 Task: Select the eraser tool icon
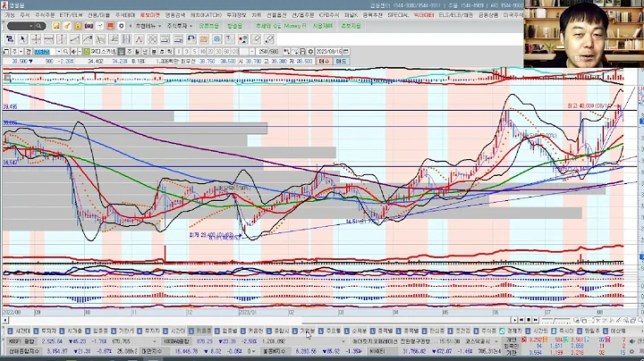coord(256,39)
